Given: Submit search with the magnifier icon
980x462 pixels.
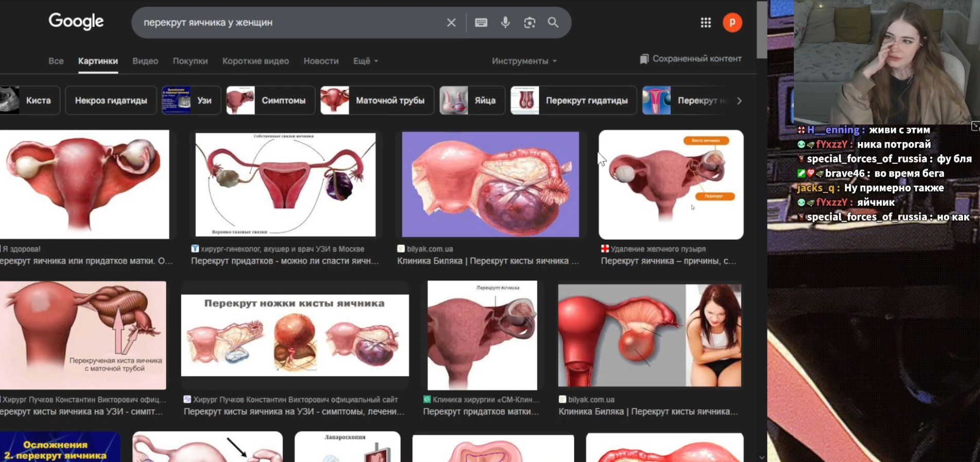Looking at the screenshot, I should coord(553,23).
